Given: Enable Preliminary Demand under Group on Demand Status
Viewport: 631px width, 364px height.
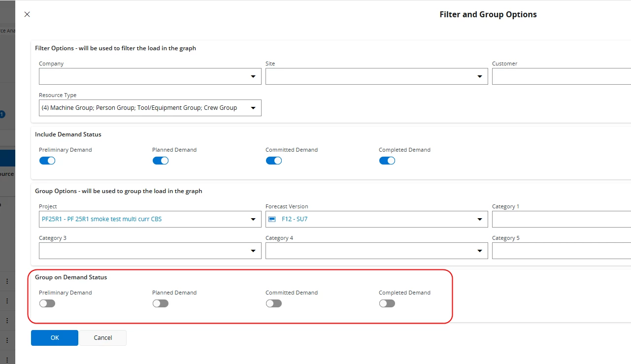Looking at the screenshot, I should click(47, 303).
